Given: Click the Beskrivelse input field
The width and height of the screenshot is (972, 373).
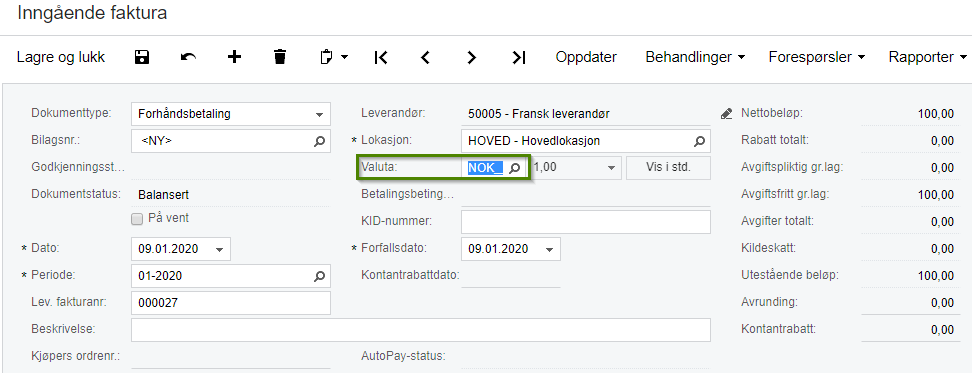Looking at the screenshot, I should point(420,330).
